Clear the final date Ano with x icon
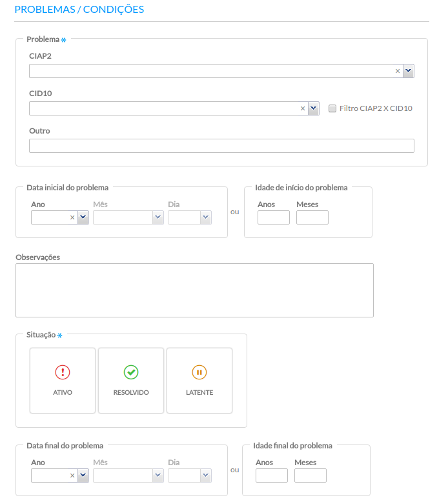The image size is (448, 500). (72, 475)
